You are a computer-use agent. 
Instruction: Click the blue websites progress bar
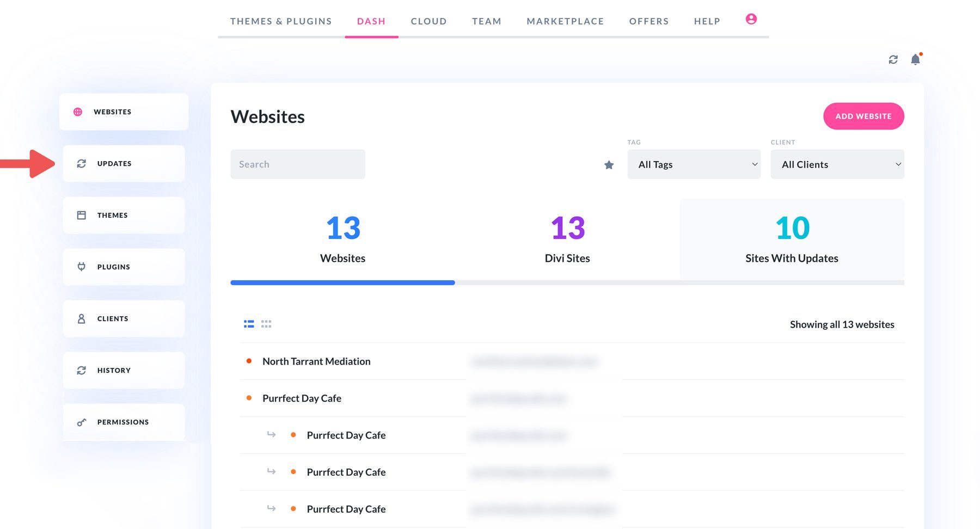pos(342,282)
